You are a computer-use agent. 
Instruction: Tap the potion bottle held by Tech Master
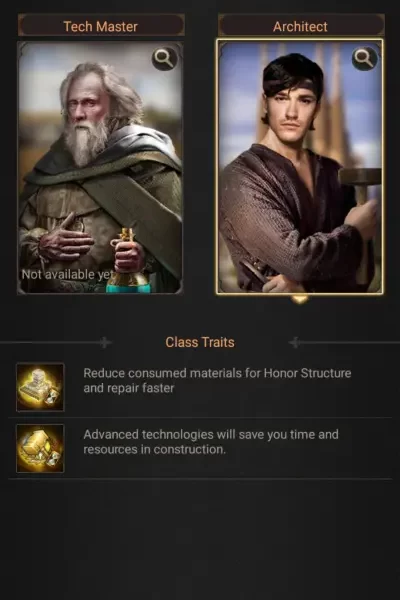127,264
